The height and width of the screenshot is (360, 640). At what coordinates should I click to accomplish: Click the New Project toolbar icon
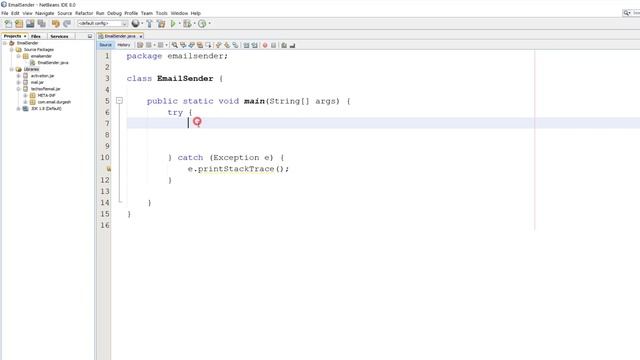coord(19,24)
